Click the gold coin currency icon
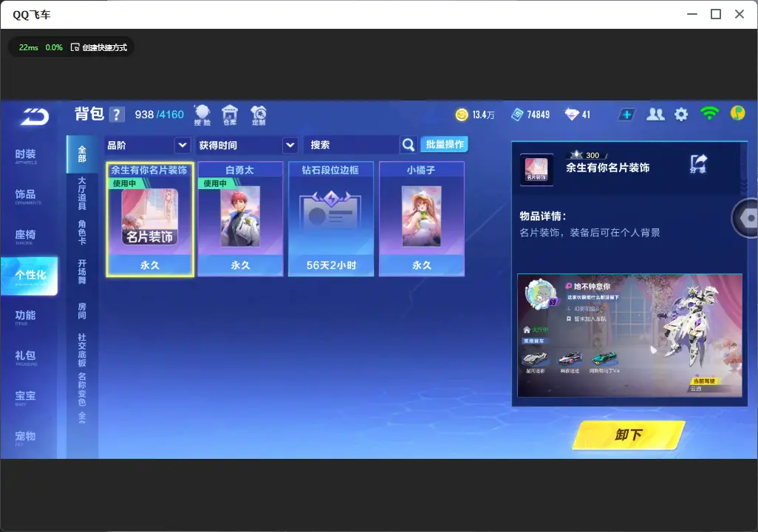The width and height of the screenshot is (758, 532). pos(462,115)
